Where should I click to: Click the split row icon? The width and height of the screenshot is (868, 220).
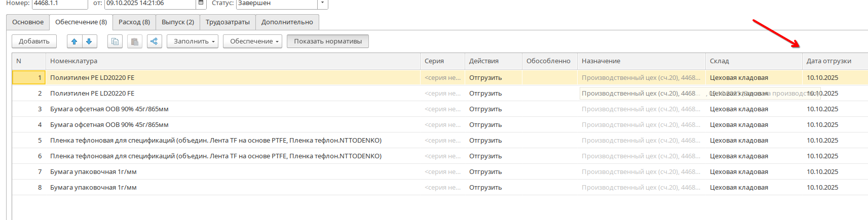(x=155, y=41)
